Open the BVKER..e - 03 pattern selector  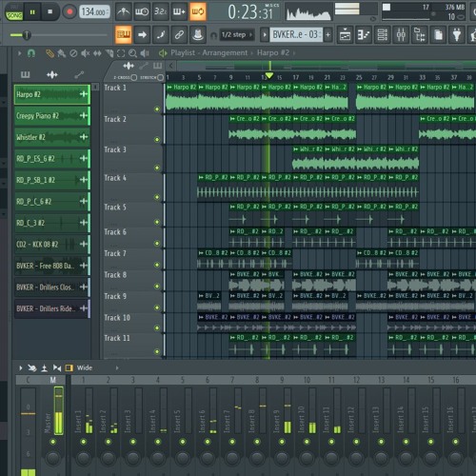pyautogui.click(x=296, y=34)
